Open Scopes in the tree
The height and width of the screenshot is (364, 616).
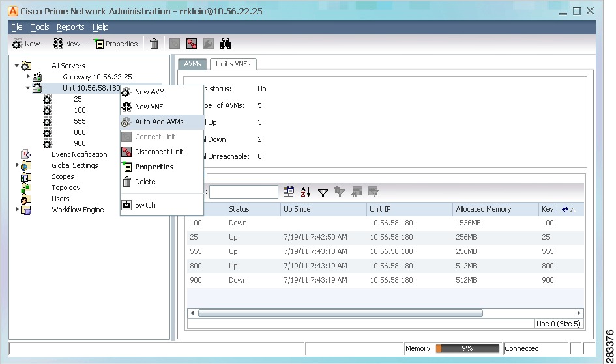(x=63, y=176)
